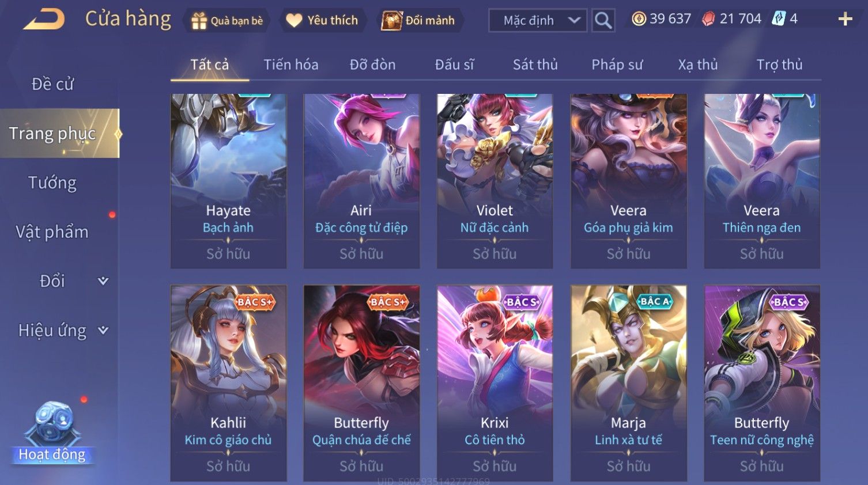868x485 pixels.
Task: Open the search magnifier icon
Action: click(x=603, y=20)
